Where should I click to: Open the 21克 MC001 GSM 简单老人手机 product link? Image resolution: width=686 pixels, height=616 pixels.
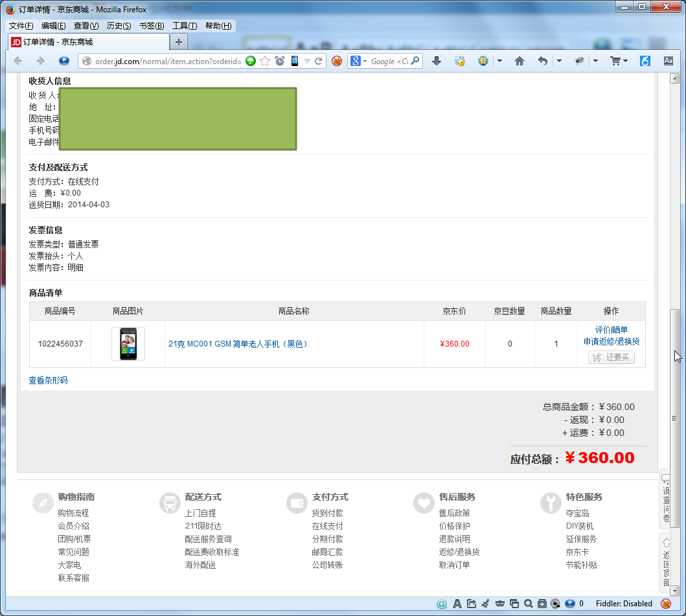[238, 345]
